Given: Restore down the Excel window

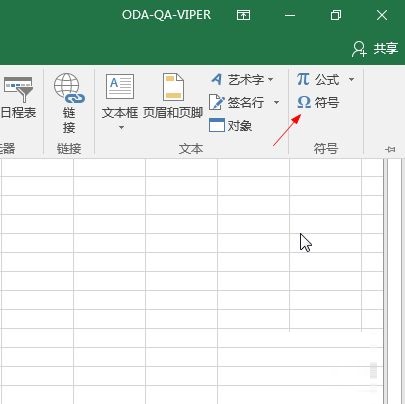Looking at the screenshot, I should tap(336, 15).
